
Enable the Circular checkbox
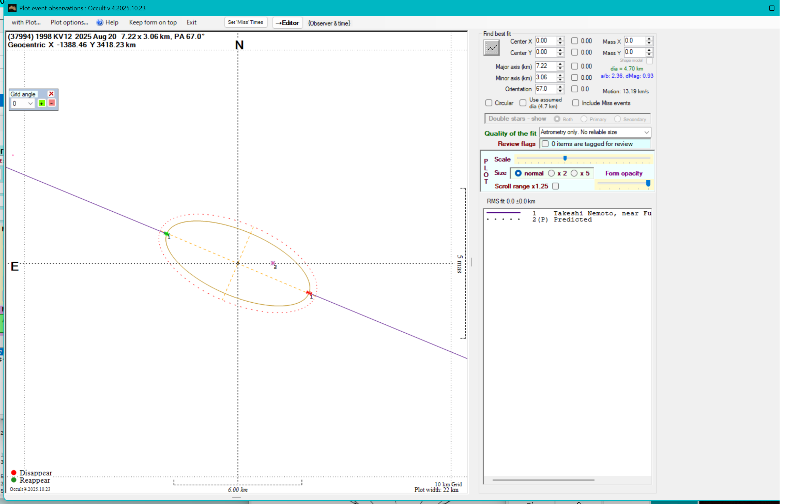[489, 103]
